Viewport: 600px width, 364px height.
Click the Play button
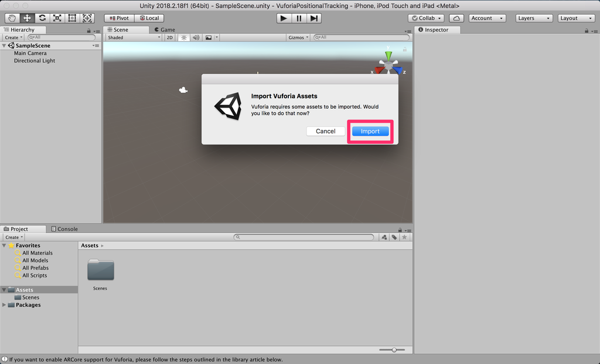(284, 18)
